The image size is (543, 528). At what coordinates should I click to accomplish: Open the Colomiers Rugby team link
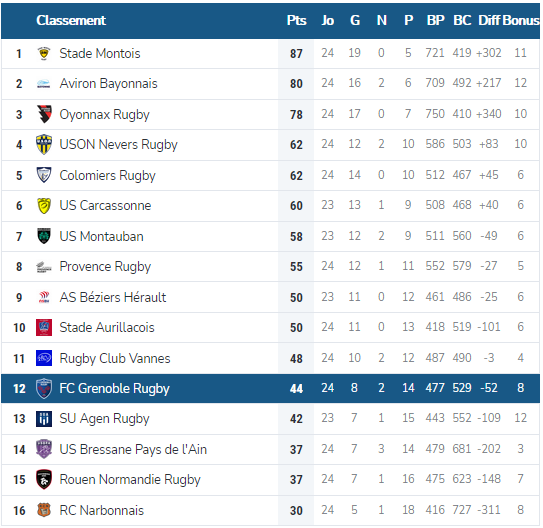107,176
